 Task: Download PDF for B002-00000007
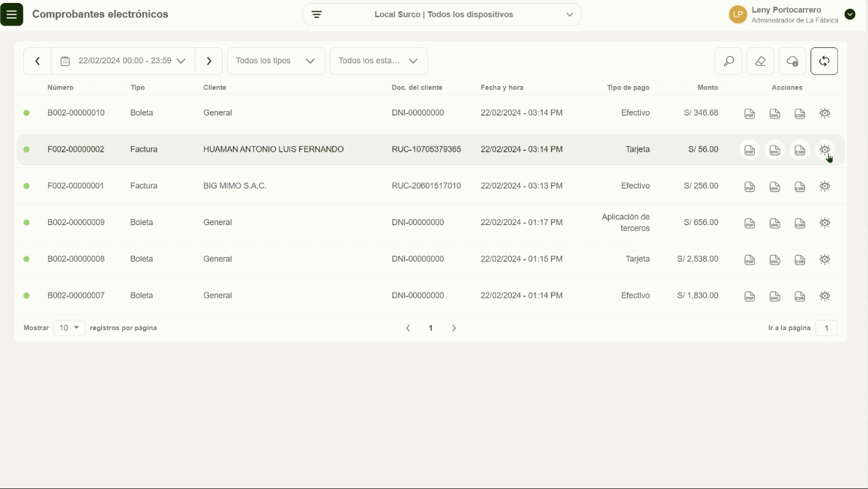[x=750, y=296]
